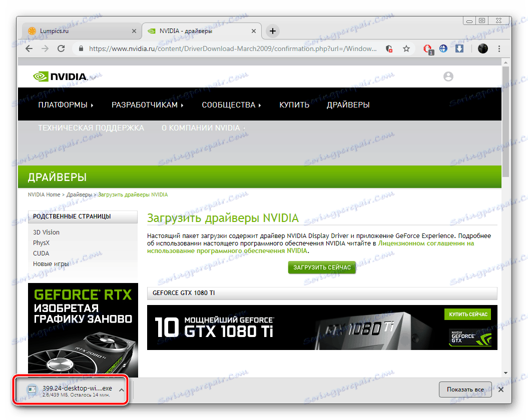Screen dimensions: 528x420
Task: Click the scrollbar down arrow
Action: 505,373
